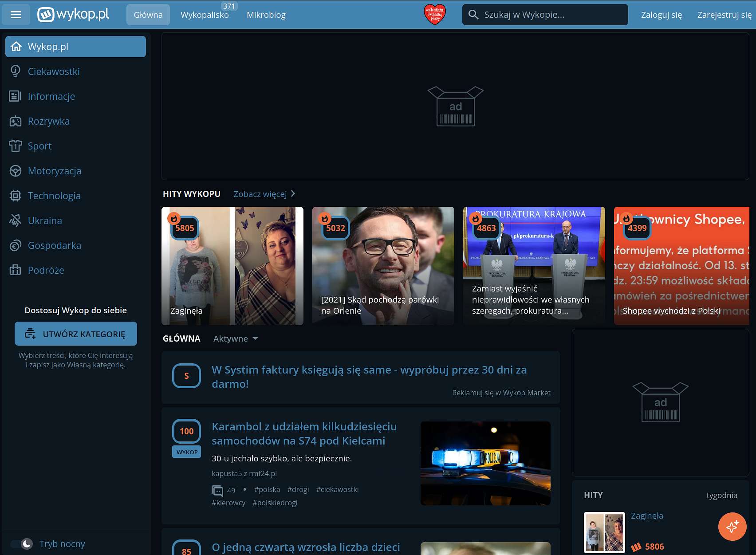Click the S sponsor badge icon
This screenshot has height=555, width=756.
pos(186,376)
